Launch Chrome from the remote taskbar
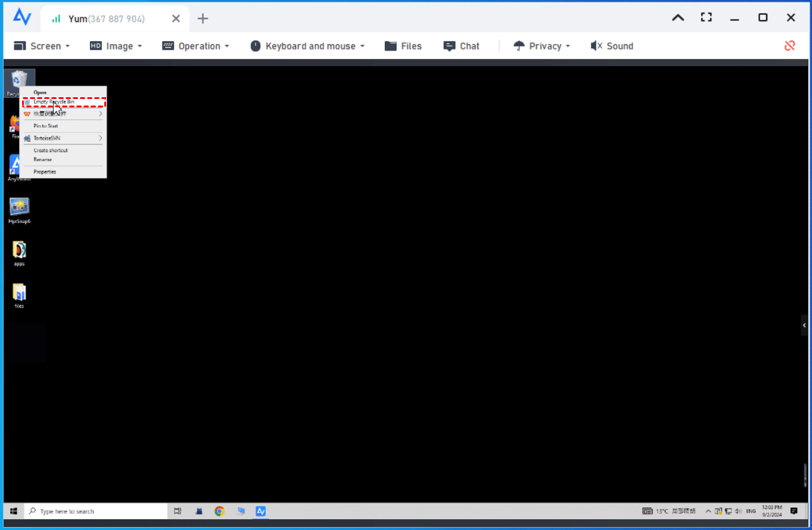The height and width of the screenshot is (530, 812). (x=219, y=511)
